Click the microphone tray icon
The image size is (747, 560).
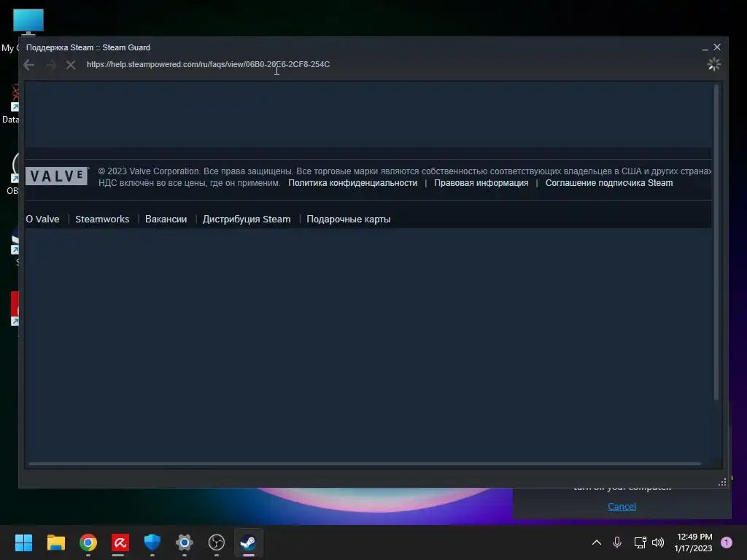coord(617,542)
